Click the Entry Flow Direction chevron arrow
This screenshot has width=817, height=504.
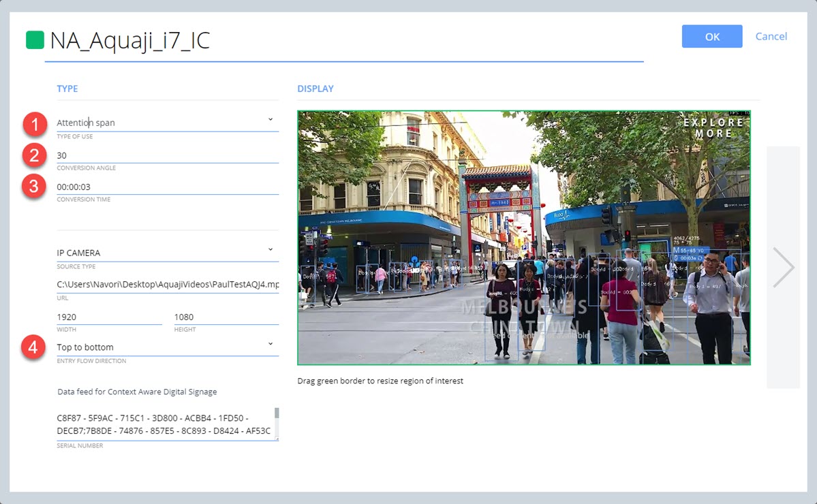point(271,344)
